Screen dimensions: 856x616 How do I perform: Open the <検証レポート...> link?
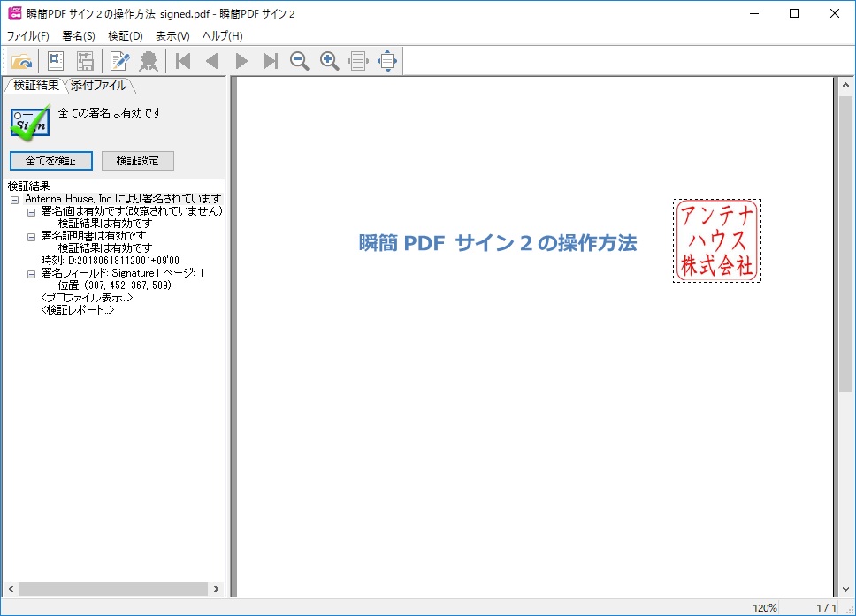(x=78, y=310)
